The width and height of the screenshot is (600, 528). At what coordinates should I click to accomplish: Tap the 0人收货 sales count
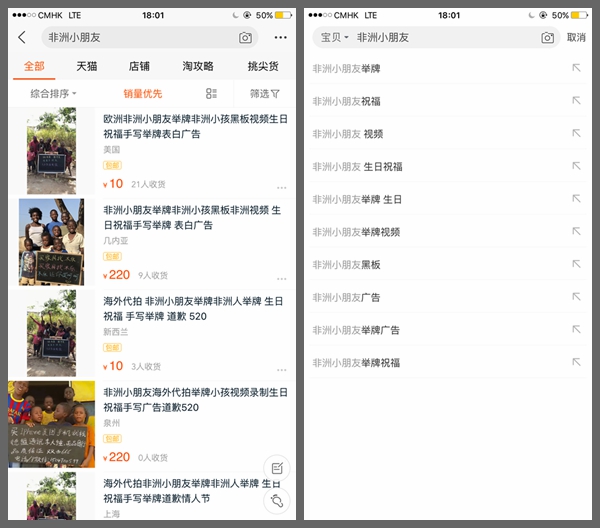tap(153, 458)
